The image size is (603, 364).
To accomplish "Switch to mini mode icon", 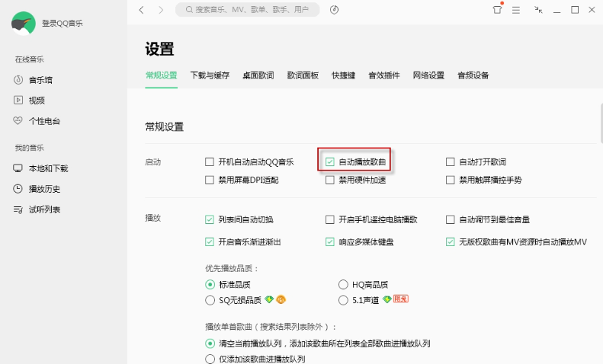I will pyautogui.click(x=538, y=10).
